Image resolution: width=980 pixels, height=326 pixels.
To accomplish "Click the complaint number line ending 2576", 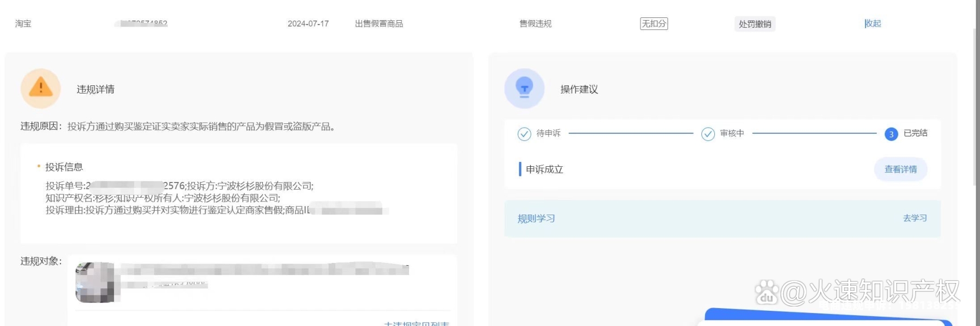I will point(180,186).
